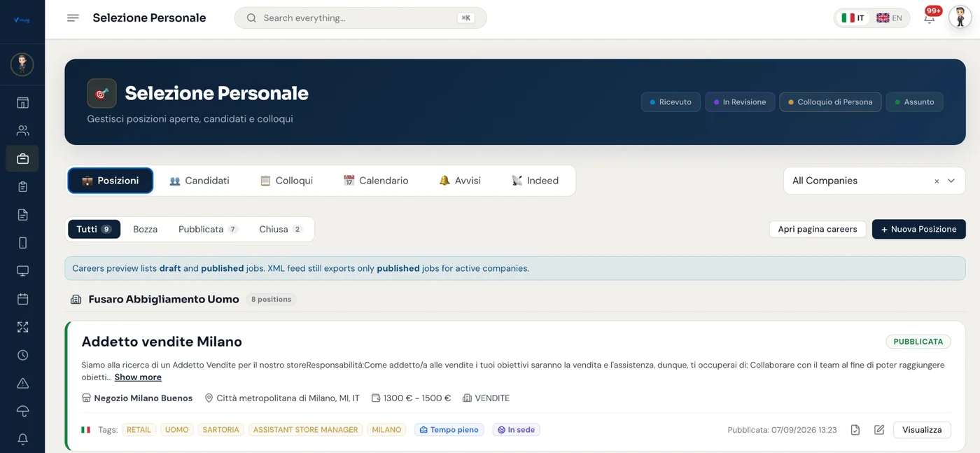980x453 pixels.
Task: Open the warning triangle icon in sidebar
Action: [x=22, y=383]
